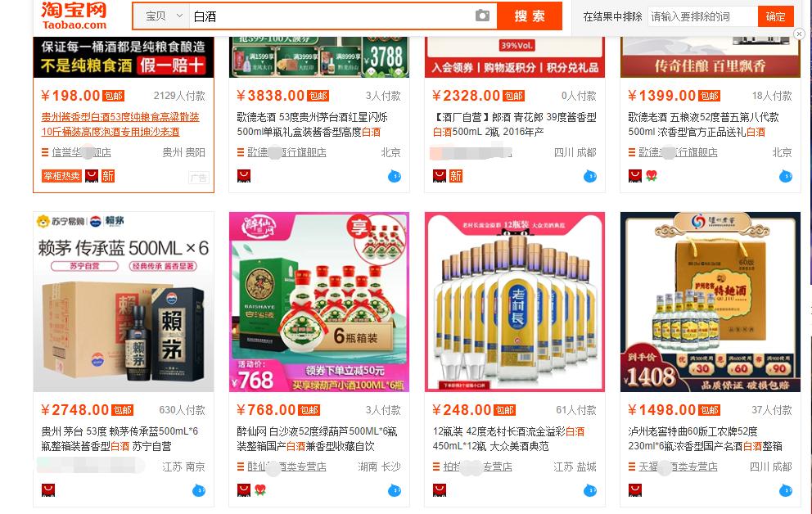Click the Wangwang chat icon under ¥2328 item

tap(590, 177)
